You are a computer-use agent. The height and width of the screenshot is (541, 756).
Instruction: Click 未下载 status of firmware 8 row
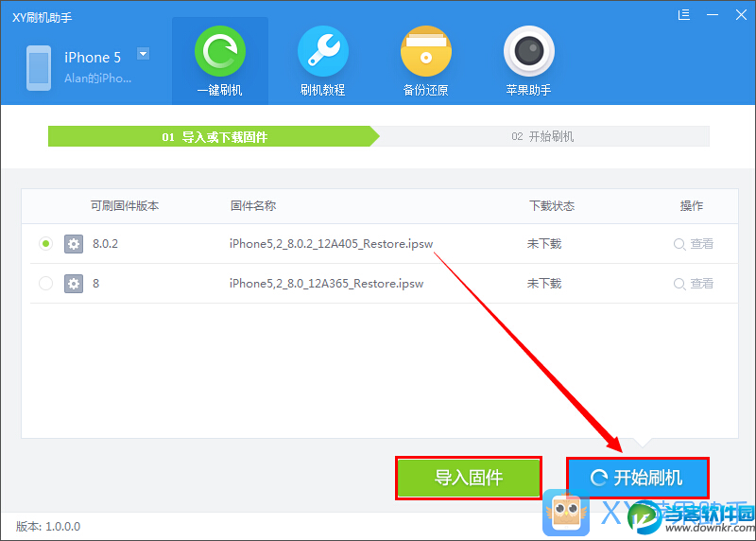point(544,284)
